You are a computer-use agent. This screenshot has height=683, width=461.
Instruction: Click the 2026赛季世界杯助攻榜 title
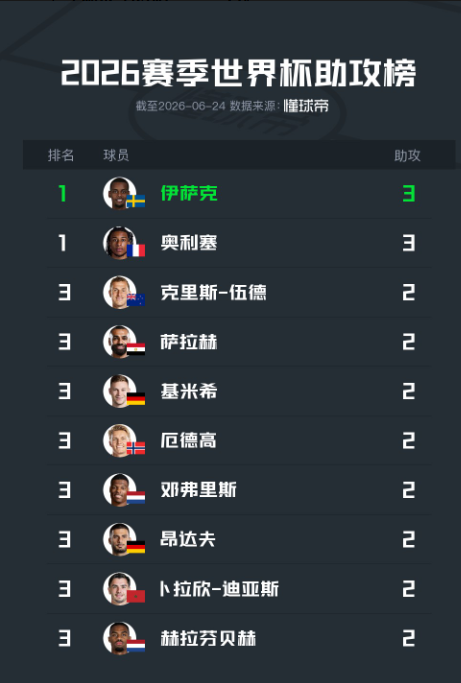(x=238, y=72)
